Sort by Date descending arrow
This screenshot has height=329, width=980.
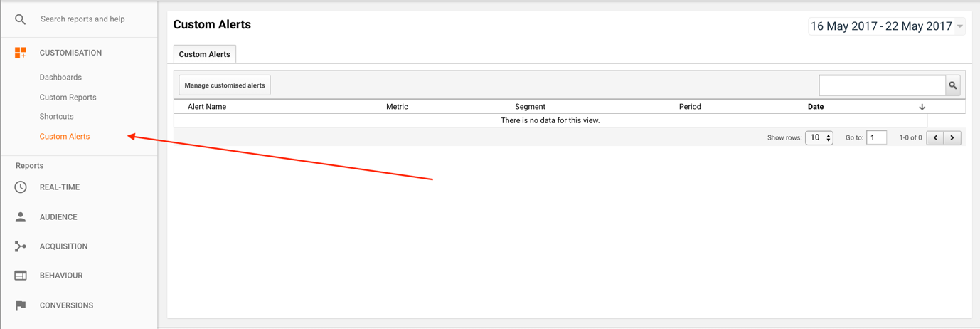pos(922,107)
